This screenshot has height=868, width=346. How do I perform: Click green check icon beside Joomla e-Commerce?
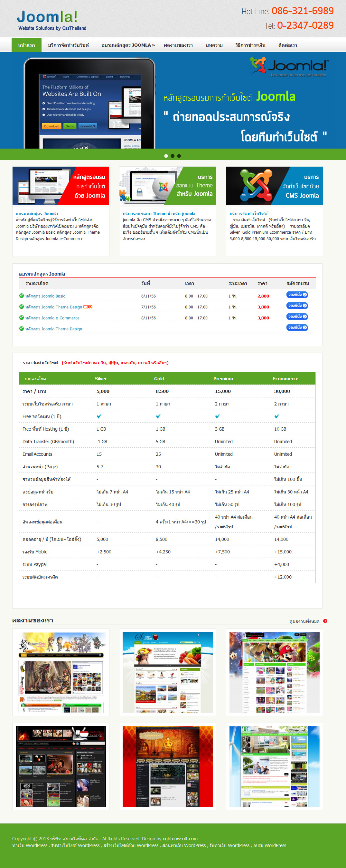[x=22, y=317]
